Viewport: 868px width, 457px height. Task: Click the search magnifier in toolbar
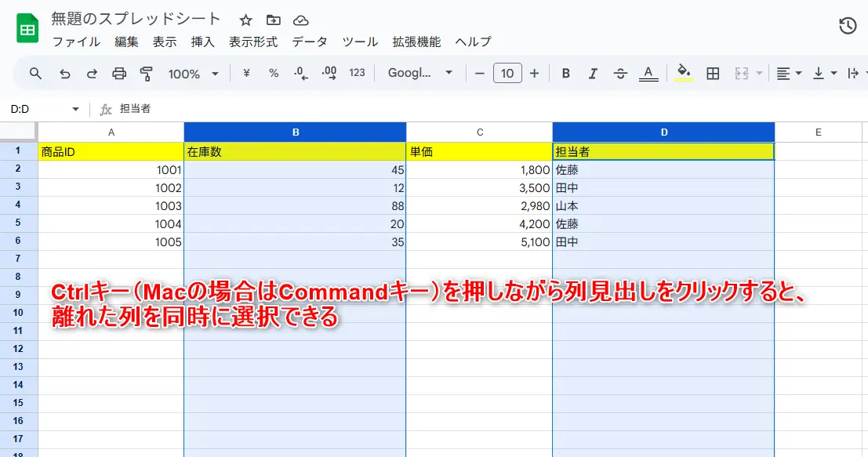[35, 74]
